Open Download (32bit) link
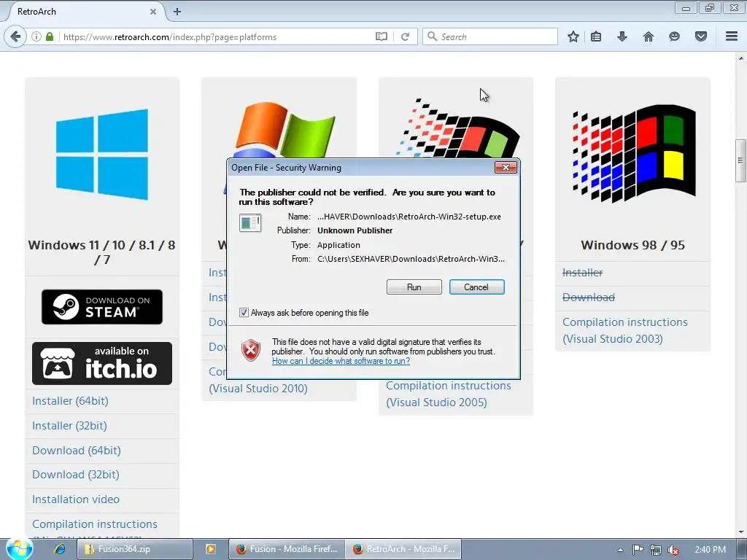 click(x=76, y=475)
